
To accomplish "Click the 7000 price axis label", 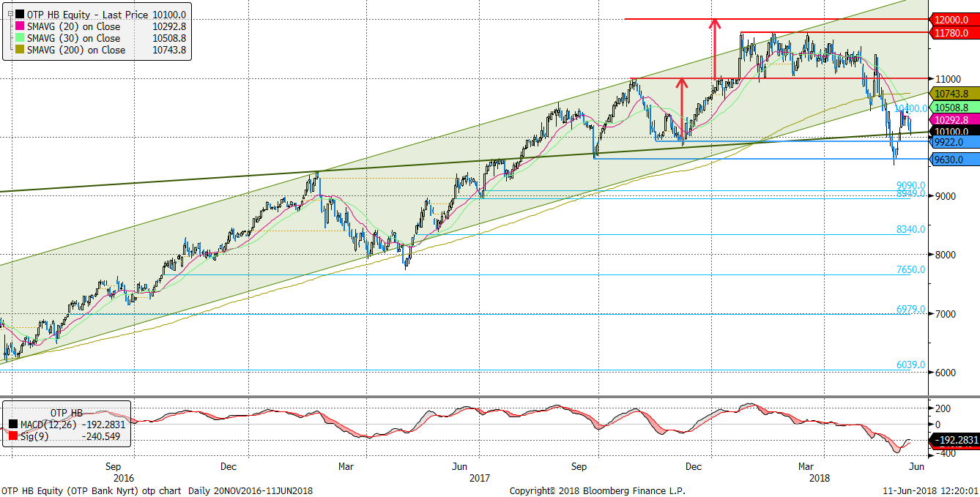I will 946,313.
